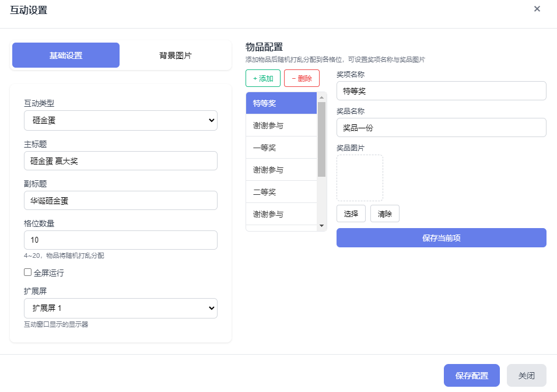Click the 删除 button to remove a prize
The width and height of the screenshot is (557, 392).
point(302,78)
